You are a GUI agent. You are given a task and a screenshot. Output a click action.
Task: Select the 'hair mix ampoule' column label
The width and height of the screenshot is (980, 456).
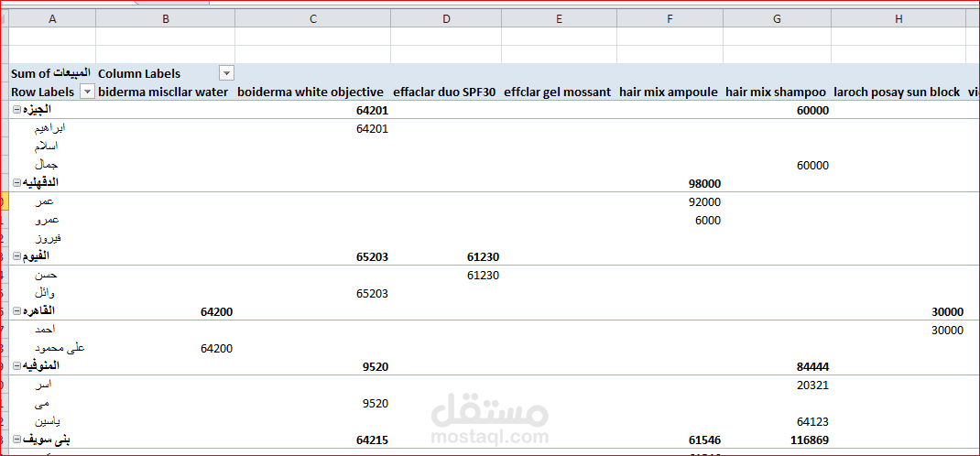(x=669, y=92)
